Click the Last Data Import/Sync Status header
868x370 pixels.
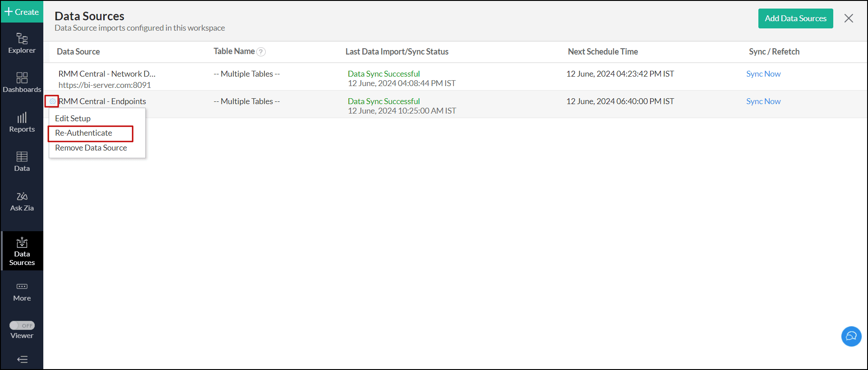[397, 51]
